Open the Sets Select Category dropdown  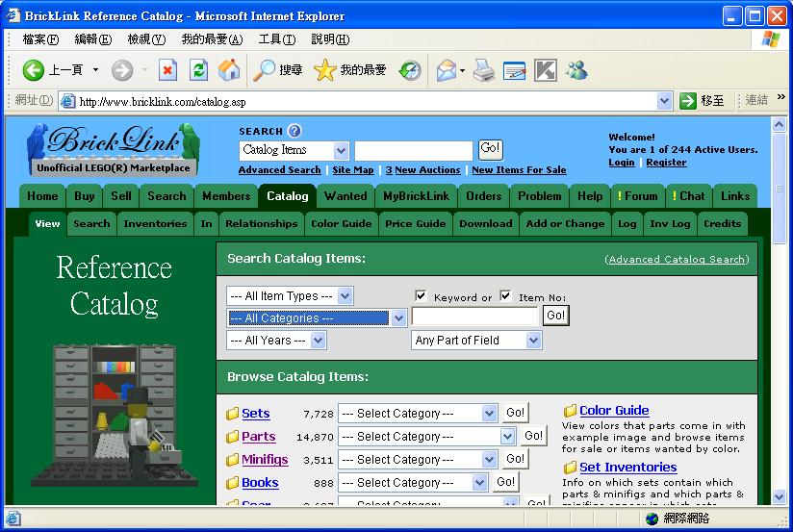[489, 414]
